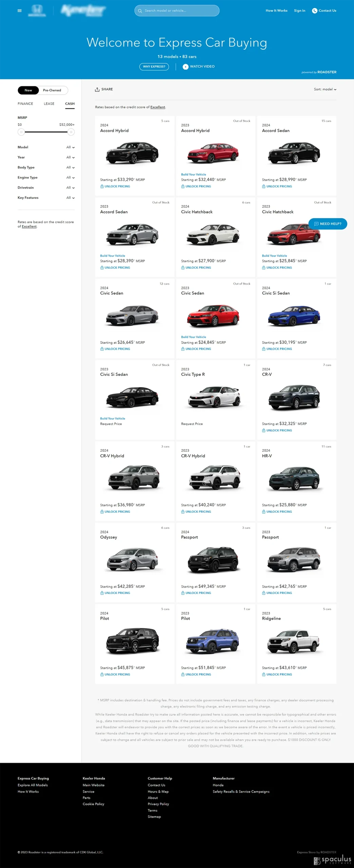Click Build Your Vehicle on 2023 Civic Si Sedan

pyautogui.click(x=112, y=419)
